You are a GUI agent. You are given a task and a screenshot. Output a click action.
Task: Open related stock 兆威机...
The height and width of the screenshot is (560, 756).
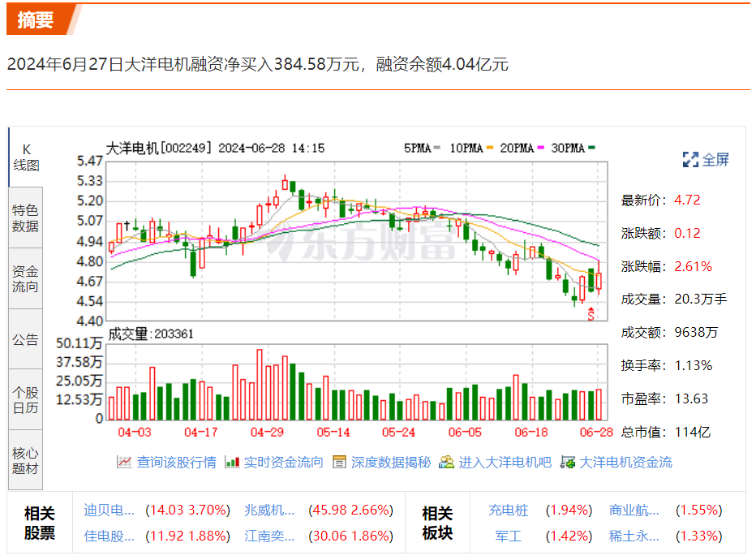269,510
